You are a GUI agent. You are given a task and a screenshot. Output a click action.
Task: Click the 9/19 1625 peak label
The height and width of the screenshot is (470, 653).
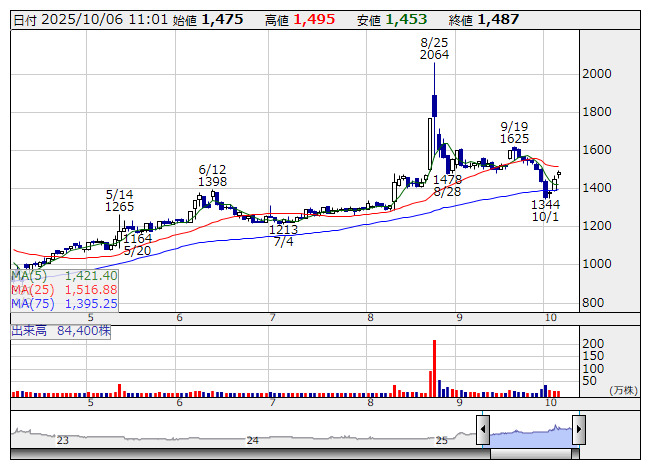514,132
